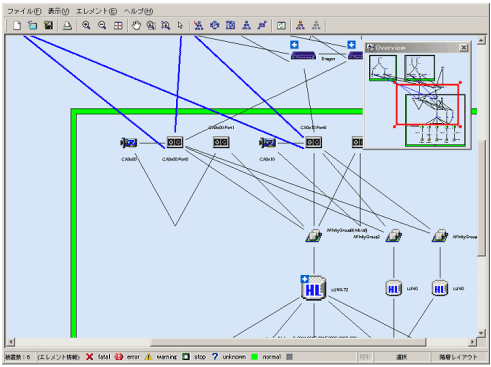Click the new document toolbar icon
Screen dimensions: 491x367
[17, 25]
